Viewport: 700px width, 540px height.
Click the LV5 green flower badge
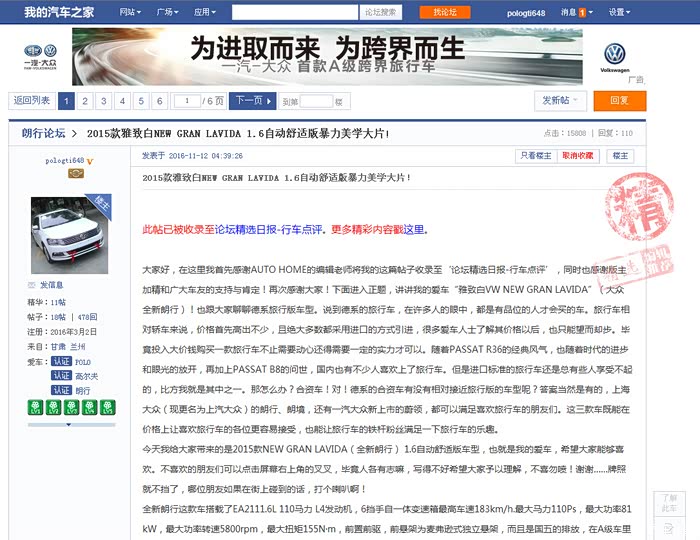coord(108,407)
